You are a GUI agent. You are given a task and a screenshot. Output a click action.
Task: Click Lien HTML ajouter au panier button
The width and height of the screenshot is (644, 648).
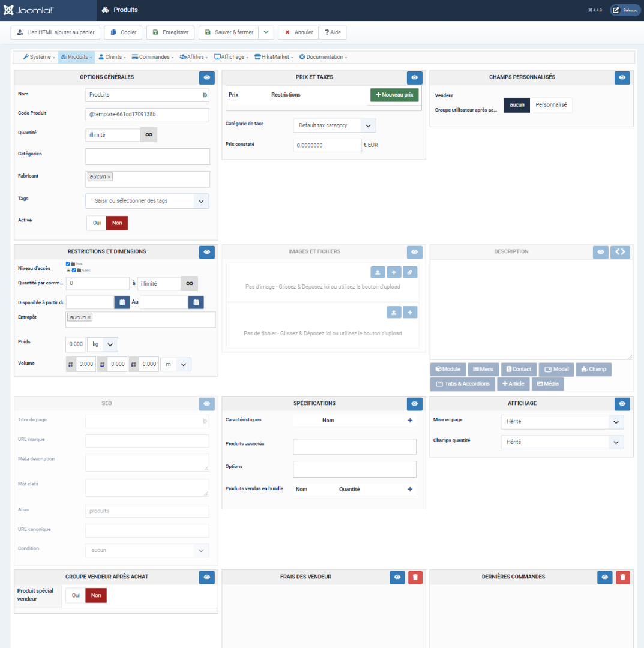55,32
